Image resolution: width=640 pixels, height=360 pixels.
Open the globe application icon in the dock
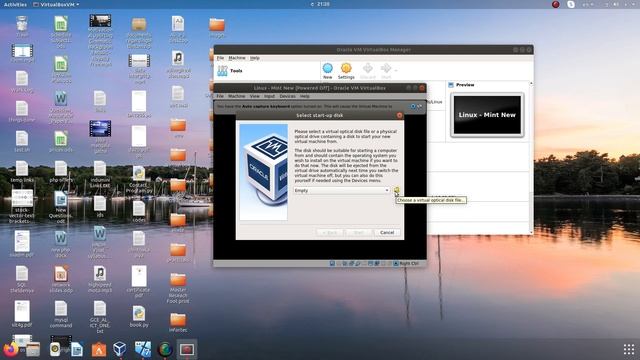click(x=165, y=349)
